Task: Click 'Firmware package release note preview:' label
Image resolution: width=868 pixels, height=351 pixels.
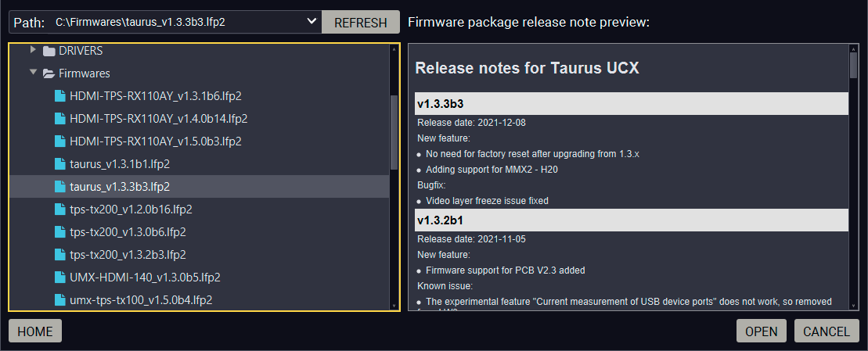Action: pos(528,23)
